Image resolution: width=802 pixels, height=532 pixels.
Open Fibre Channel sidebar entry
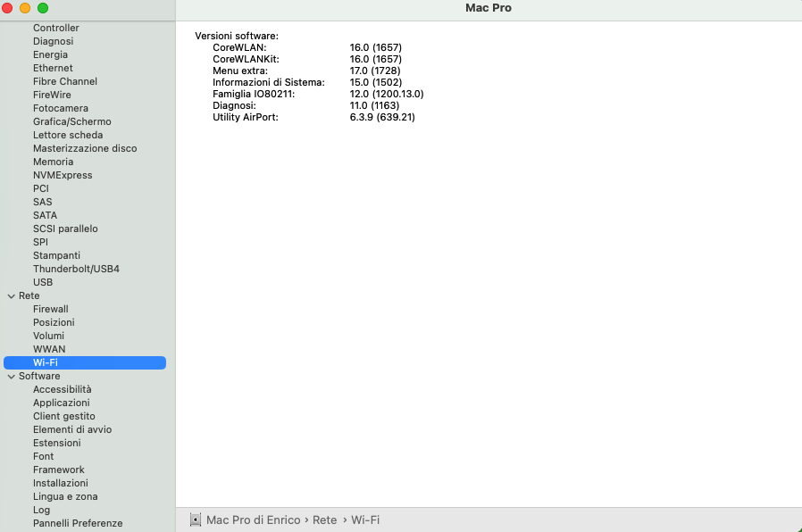[65, 81]
